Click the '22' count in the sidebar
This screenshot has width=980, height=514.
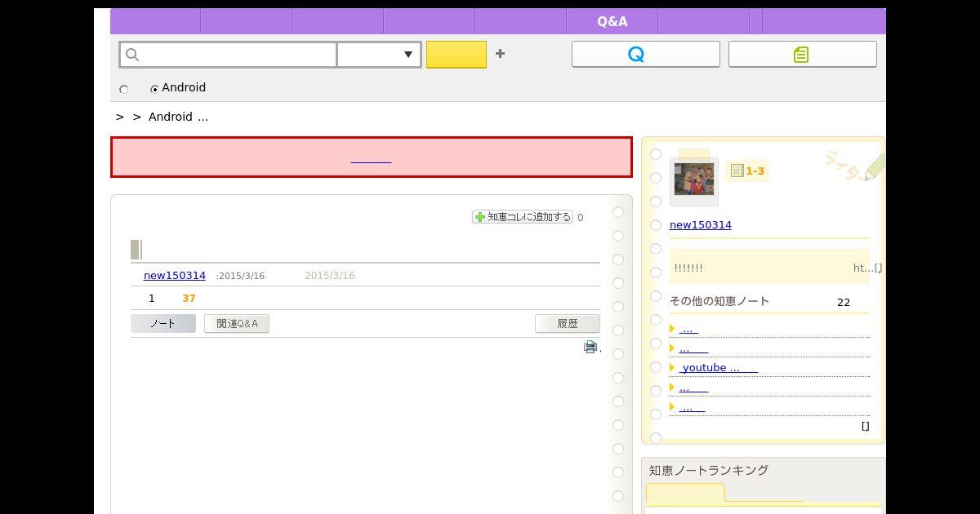(844, 302)
